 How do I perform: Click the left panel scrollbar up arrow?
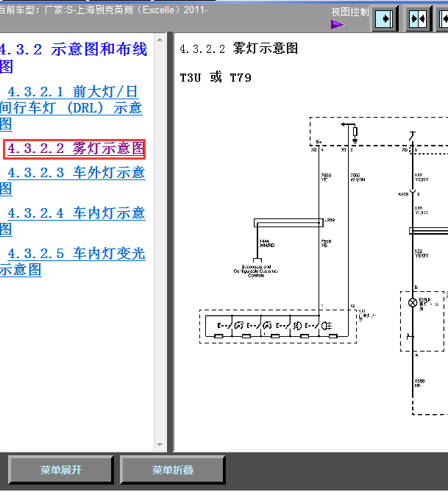point(160,40)
